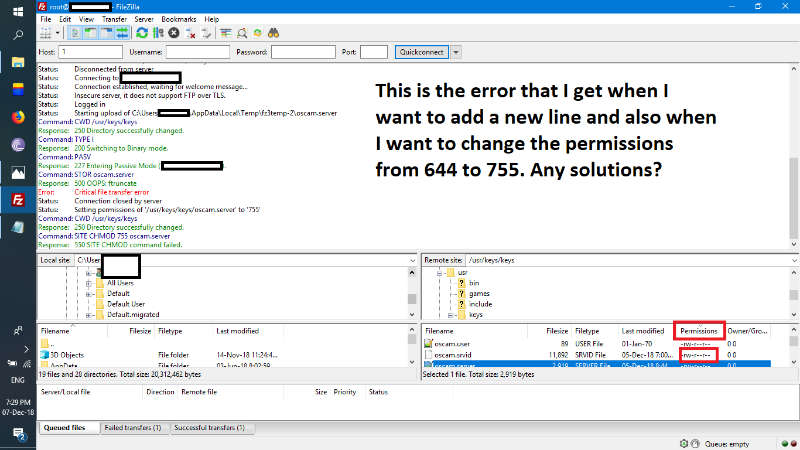Open the Site Manager icon
Viewport: 800px width, 450px height.
tap(46, 33)
